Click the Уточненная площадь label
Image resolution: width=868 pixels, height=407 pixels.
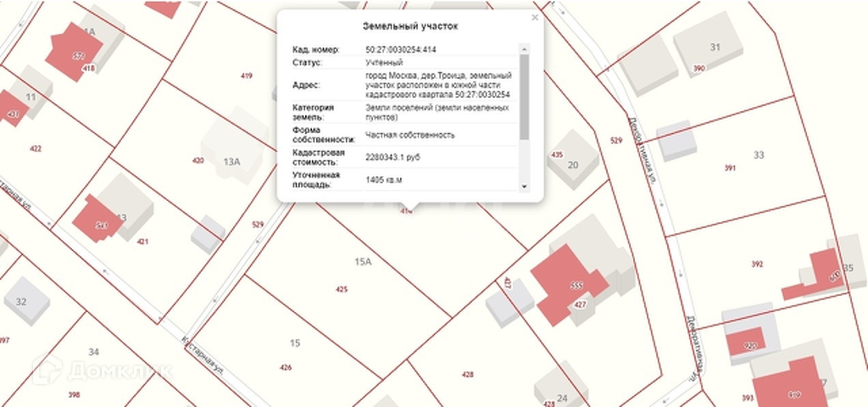tap(316, 180)
